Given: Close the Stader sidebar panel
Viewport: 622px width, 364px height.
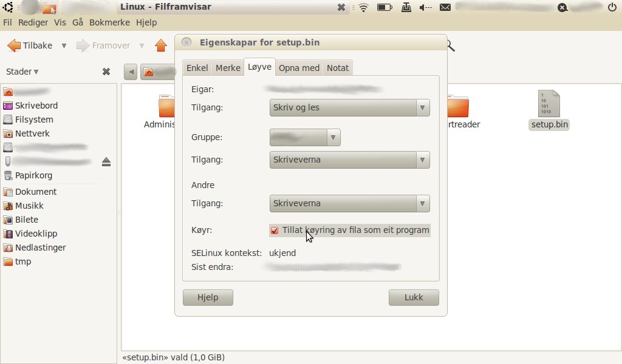Looking at the screenshot, I should pyautogui.click(x=106, y=72).
